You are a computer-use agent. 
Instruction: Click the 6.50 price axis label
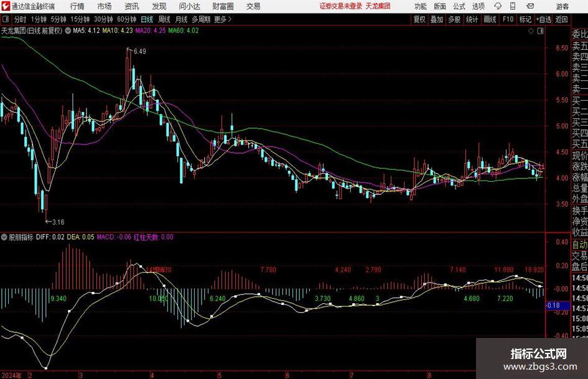pos(562,48)
